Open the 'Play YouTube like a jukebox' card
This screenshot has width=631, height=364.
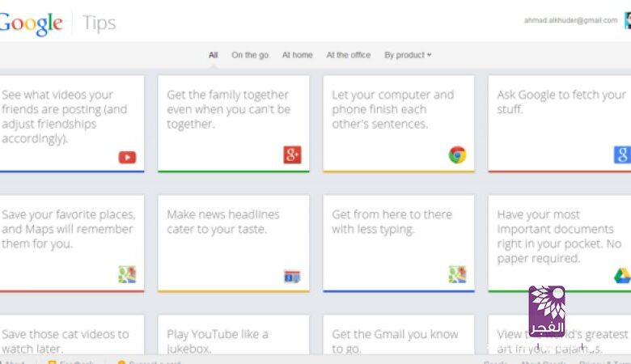click(x=233, y=338)
